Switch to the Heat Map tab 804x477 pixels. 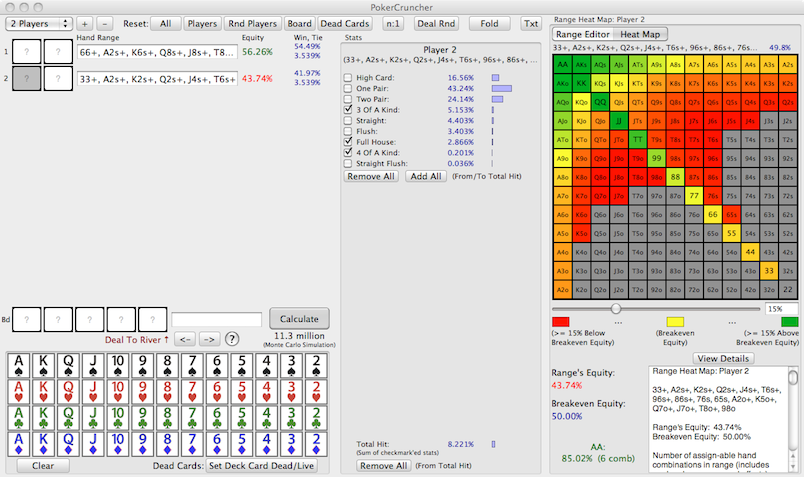coord(640,34)
